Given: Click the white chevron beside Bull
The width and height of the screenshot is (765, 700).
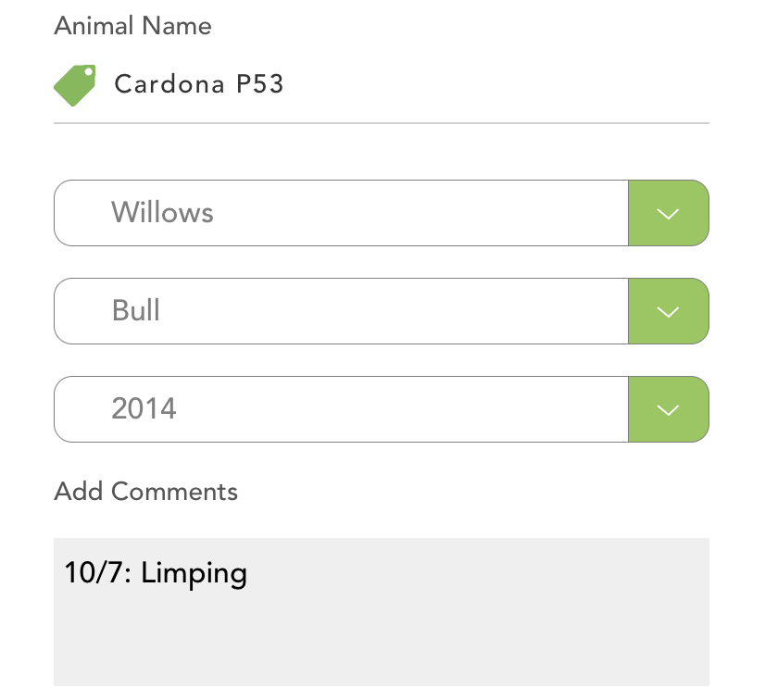Looking at the screenshot, I should 668,312.
